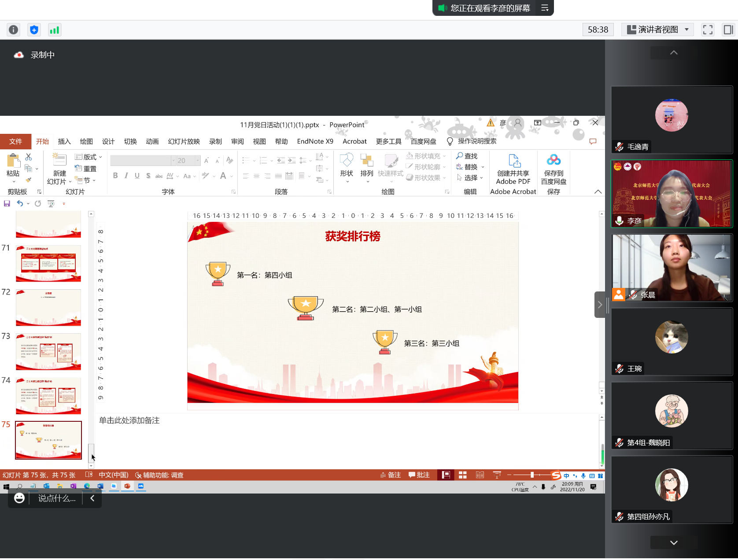Click the green network statistics icon

(55, 29)
